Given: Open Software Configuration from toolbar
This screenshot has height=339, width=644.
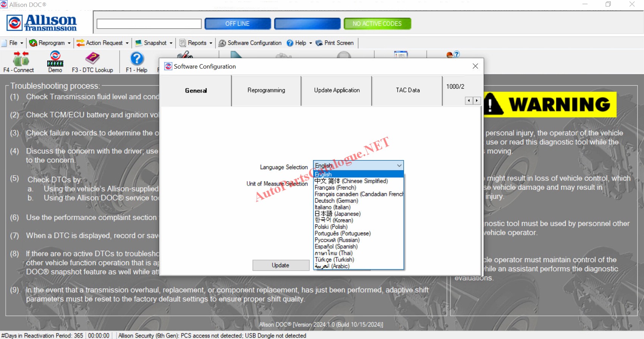Looking at the screenshot, I should [250, 43].
